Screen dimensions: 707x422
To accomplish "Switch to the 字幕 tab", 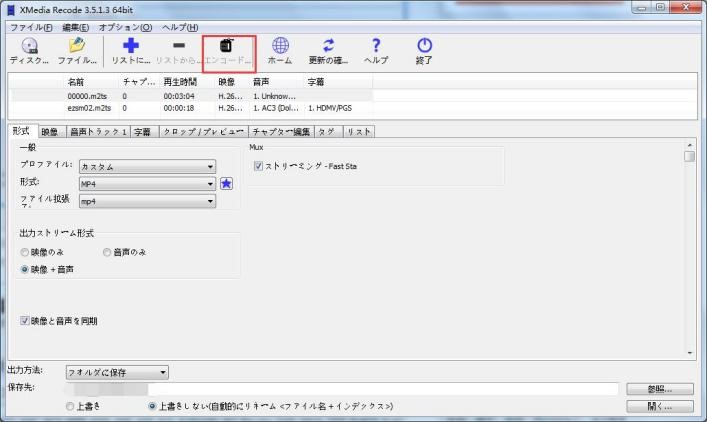I will (142, 131).
